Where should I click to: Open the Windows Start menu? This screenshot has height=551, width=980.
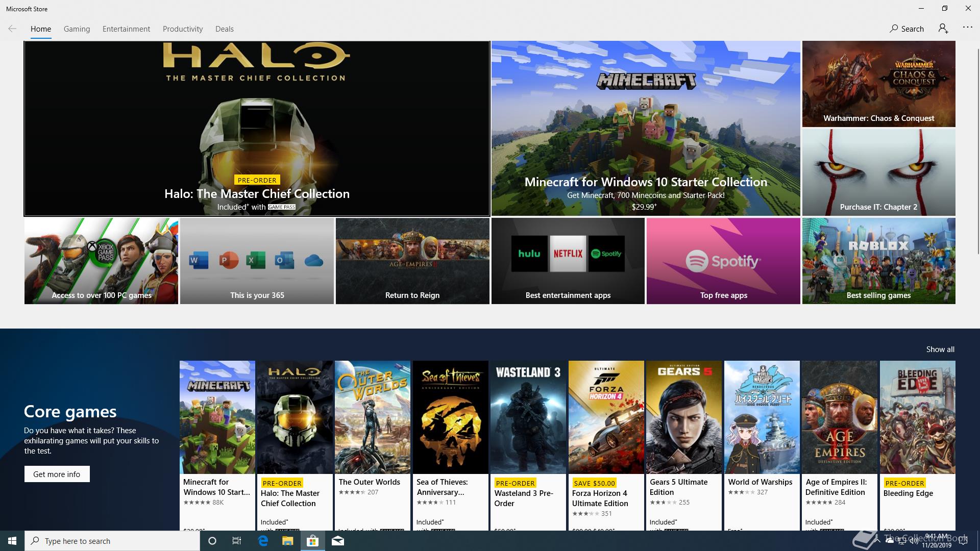(12, 541)
